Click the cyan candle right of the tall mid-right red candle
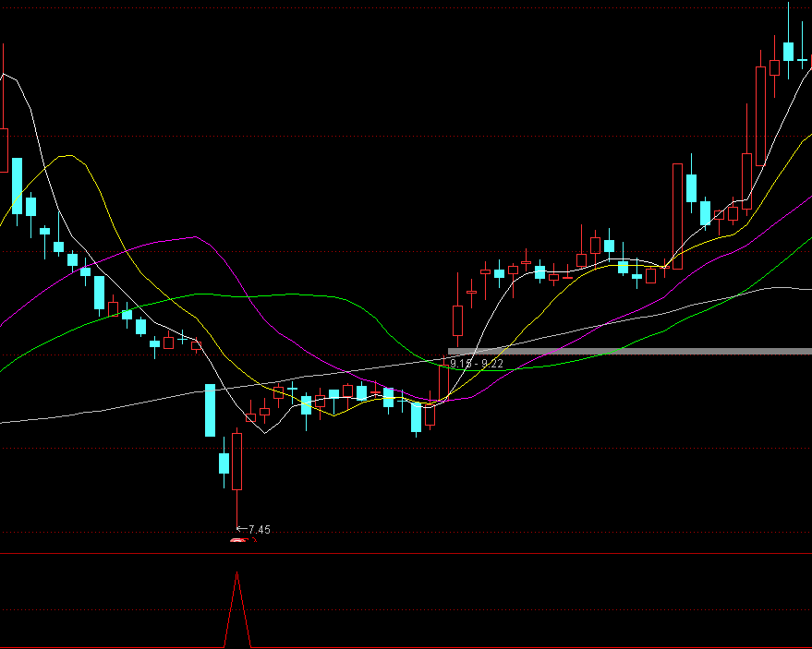 pyautogui.click(x=691, y=188)
